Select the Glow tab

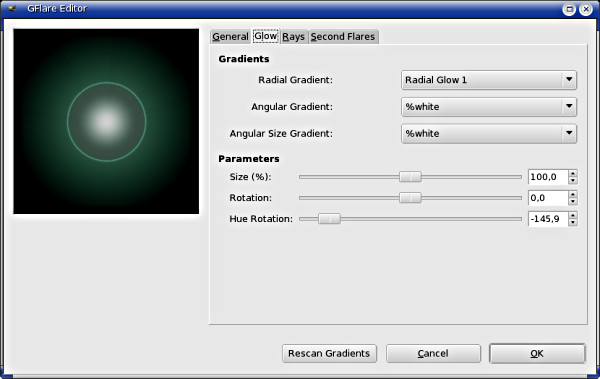pyautogui.click(x=266, y=36)
